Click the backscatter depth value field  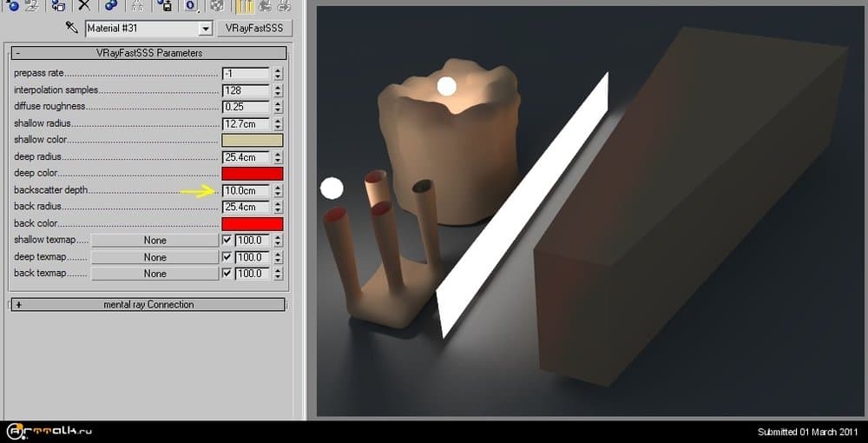[x=246, y=190]
